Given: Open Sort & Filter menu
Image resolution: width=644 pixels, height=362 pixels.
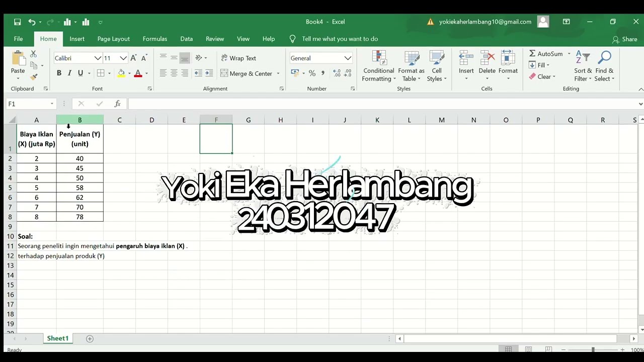Looking at the screenshot, I should [583, 66].
